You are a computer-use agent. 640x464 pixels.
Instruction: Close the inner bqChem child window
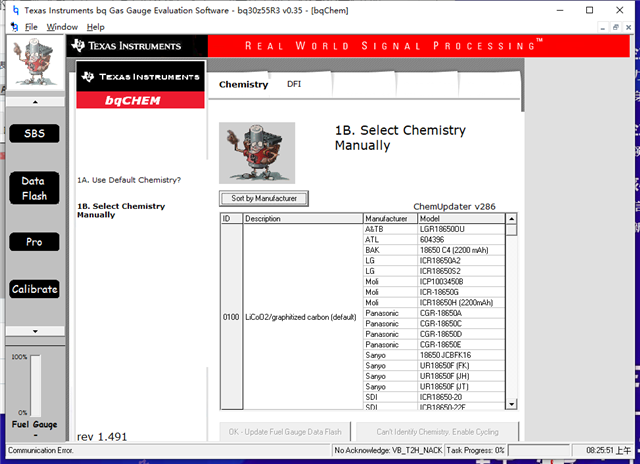coord(629,27)
